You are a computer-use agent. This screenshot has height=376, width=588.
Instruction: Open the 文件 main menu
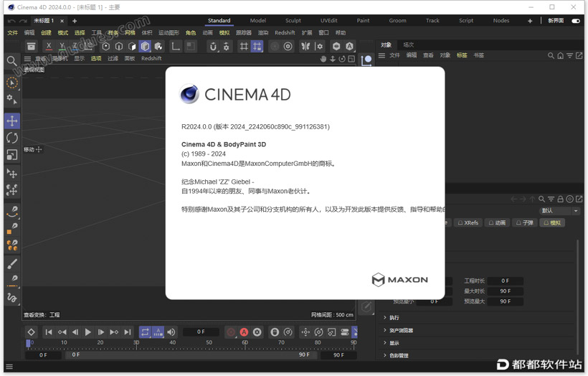[x=12, y=32]
